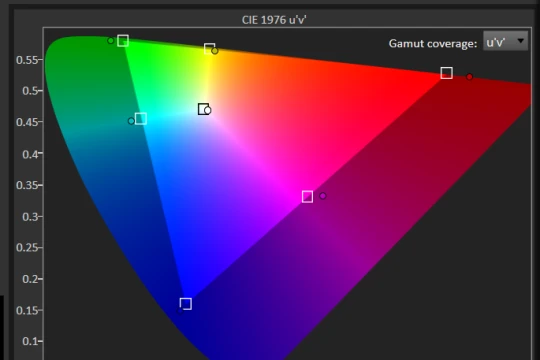This screenshot has height=360, width=540.
Task: Click the 0.25 axis label
Action: (27, 247)
